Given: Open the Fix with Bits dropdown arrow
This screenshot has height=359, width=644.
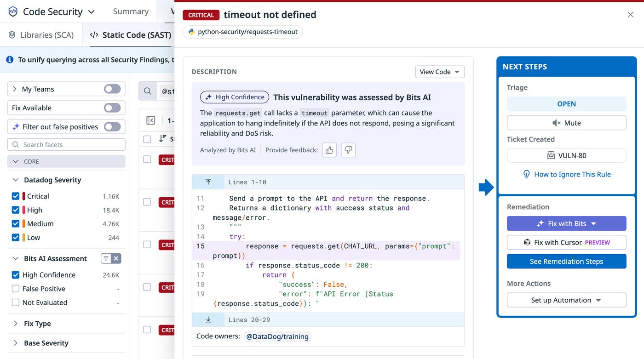Looking at the screenshot, I should [x=593, y=223].
